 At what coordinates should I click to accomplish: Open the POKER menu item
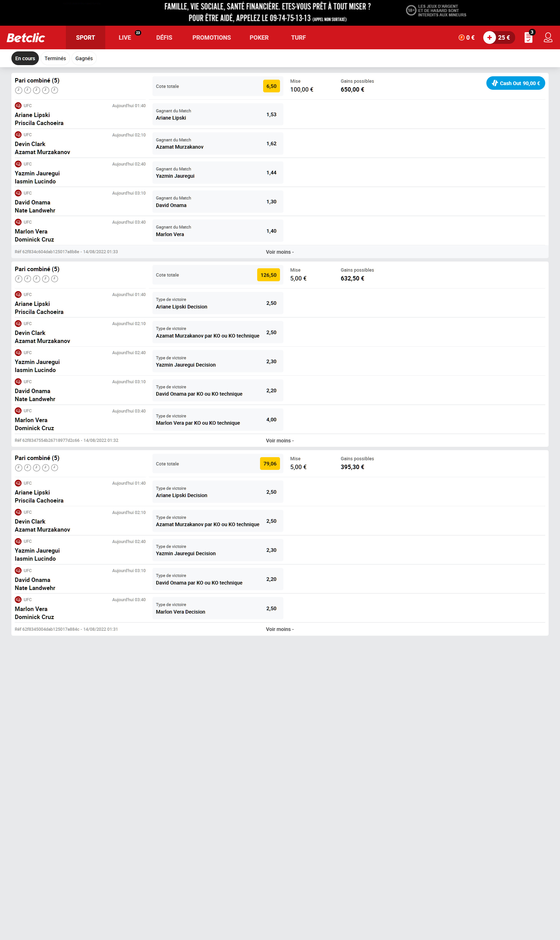coord(259,37)
